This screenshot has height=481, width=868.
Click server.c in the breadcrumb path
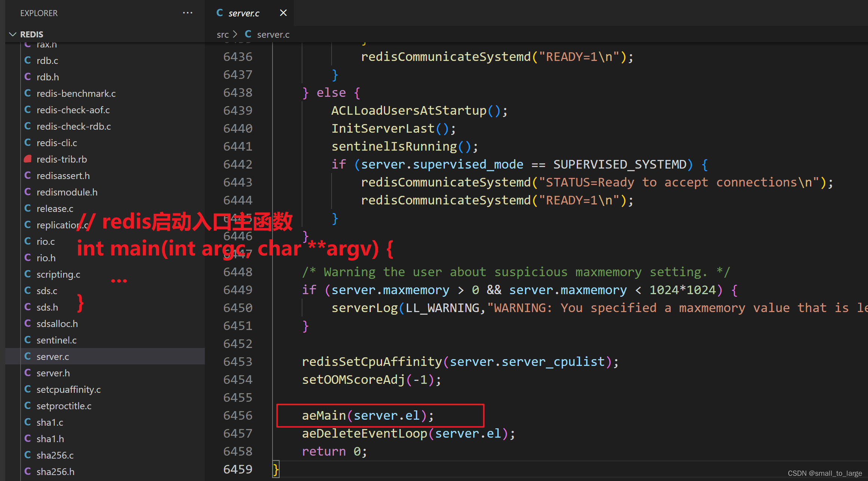[x=273, y=34]
